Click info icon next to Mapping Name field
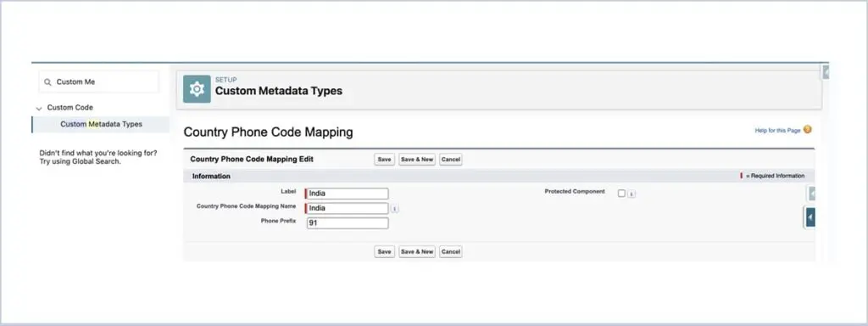Screen dimensions: 868x326 pyautogui.click(x=394, y=209)
